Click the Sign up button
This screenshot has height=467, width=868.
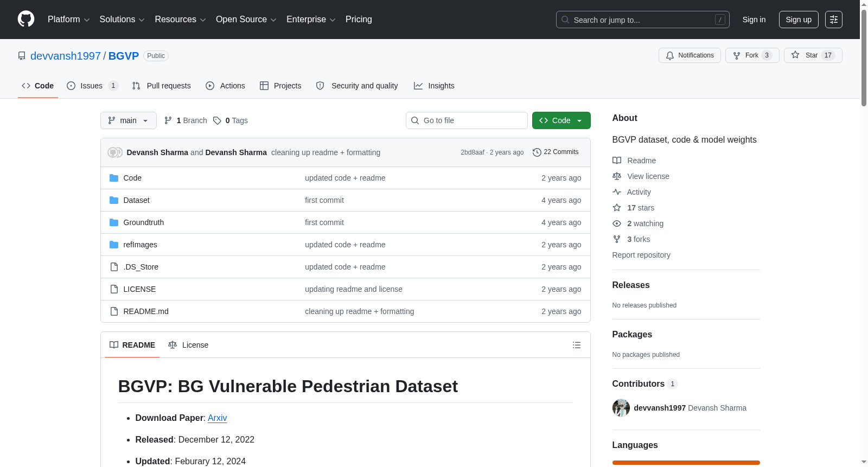(799, 20)
